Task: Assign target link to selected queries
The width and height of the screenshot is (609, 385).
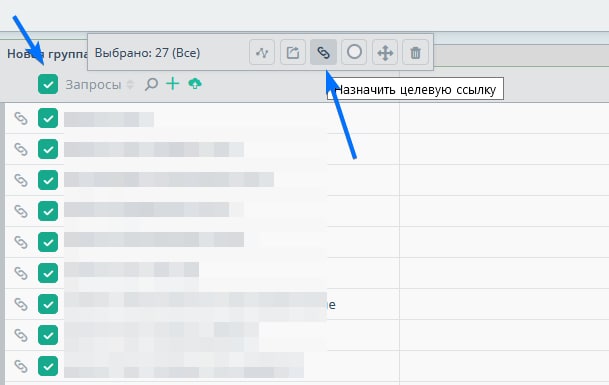Action: (x=323, y=52)
